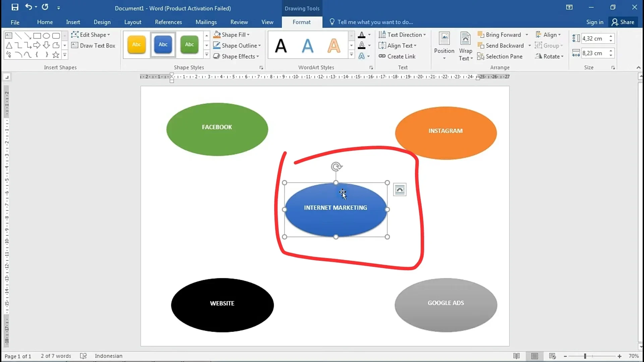The image size is (644, 362).
Task: Collapse the ribbon
Action: [x=638, y=68]
